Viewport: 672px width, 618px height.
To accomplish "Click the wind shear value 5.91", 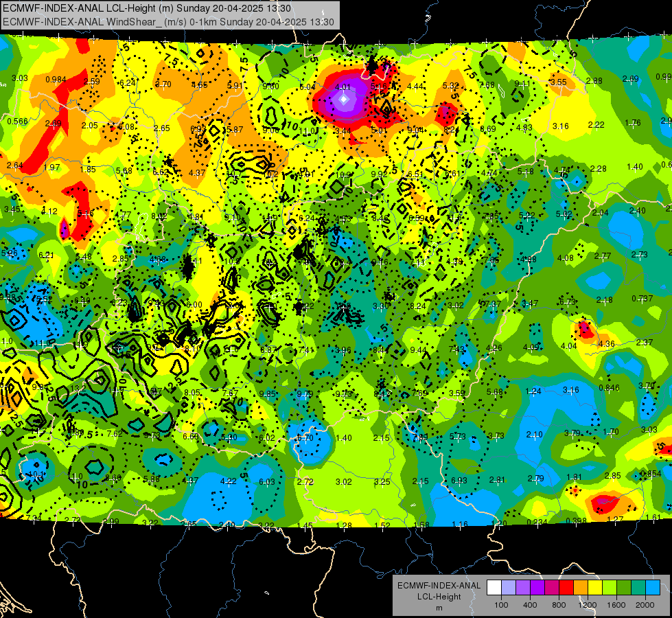I will (x=235, y=85).
